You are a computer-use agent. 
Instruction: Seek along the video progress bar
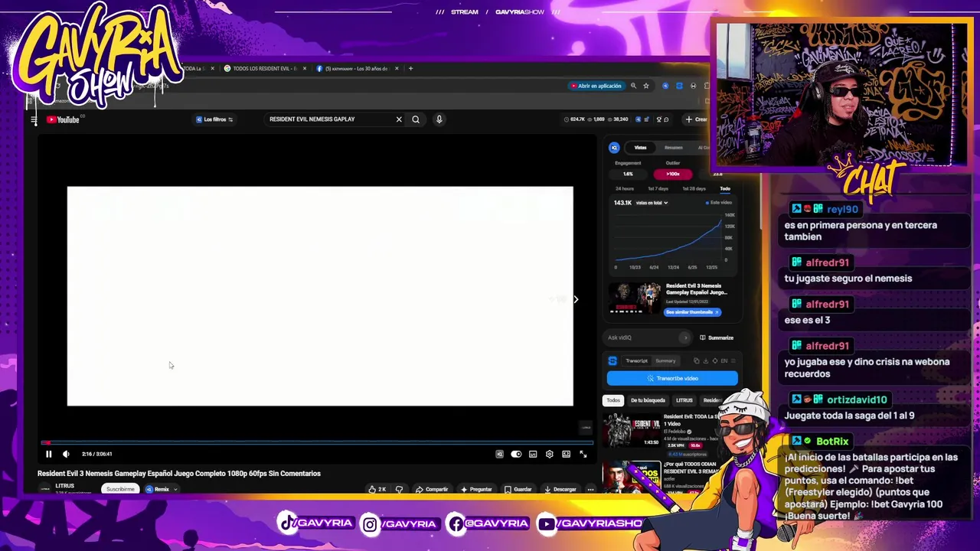point(317,442)
